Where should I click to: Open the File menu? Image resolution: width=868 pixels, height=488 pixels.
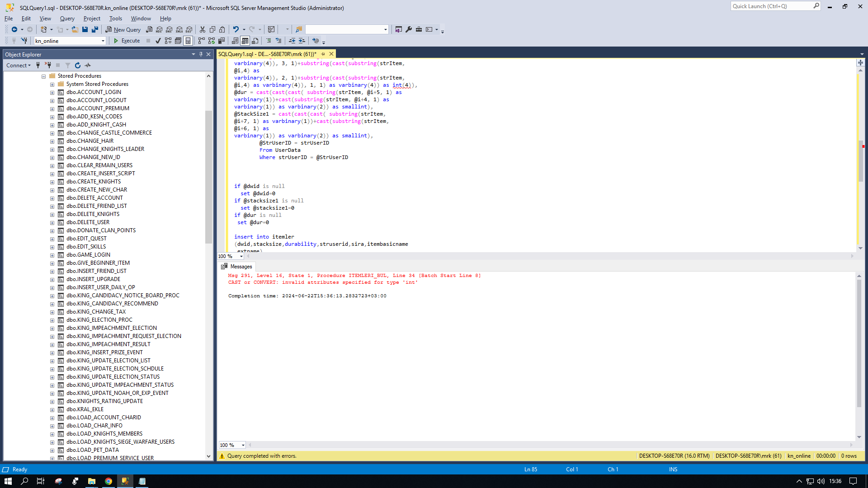pyautogui.click(x=9, y=19)
